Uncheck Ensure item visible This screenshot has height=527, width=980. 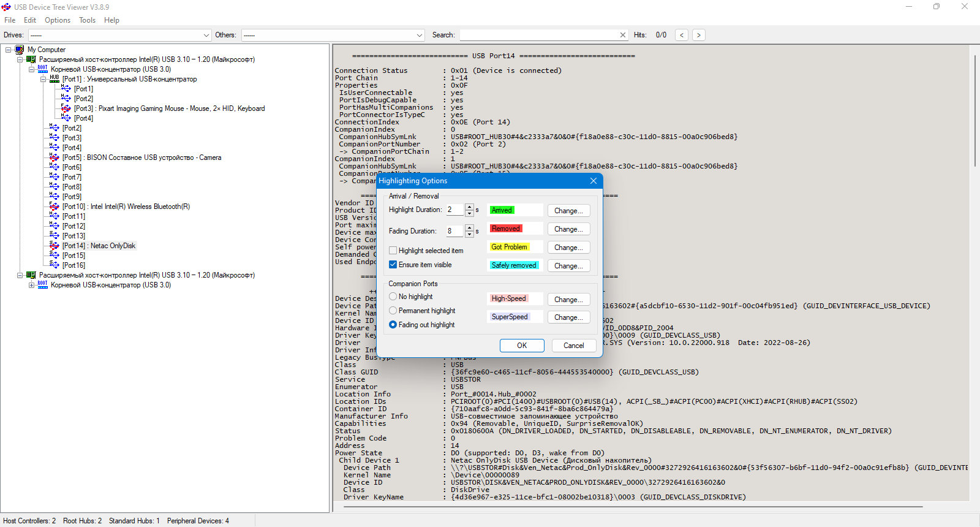pyautogui.click(x=393, y=265)
